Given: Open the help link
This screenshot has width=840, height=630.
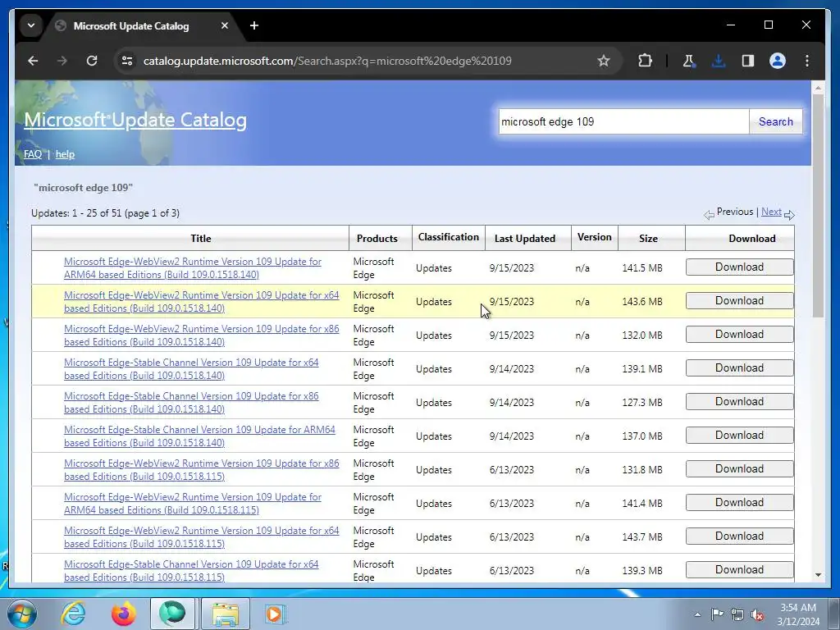Looking at the screenshot, I should (65, 154).
